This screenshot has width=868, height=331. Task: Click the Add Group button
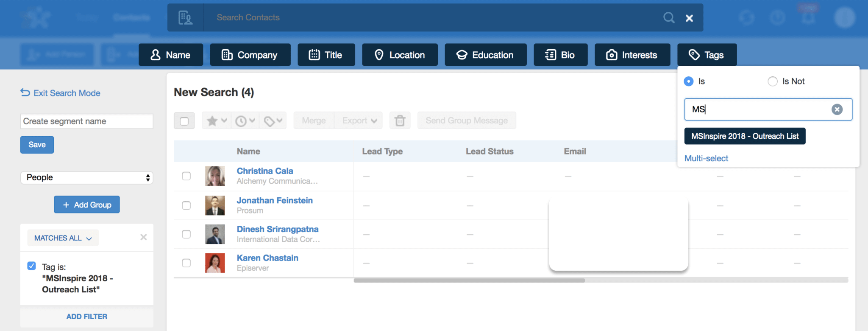tap(87, 205)
